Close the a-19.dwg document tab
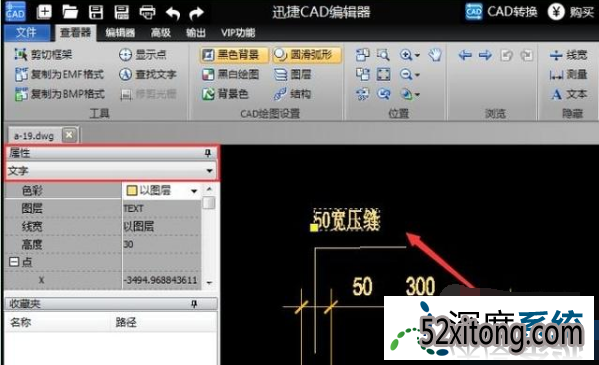Image resolution: width=599 pixels, height=365 pixels. point(69,135)
